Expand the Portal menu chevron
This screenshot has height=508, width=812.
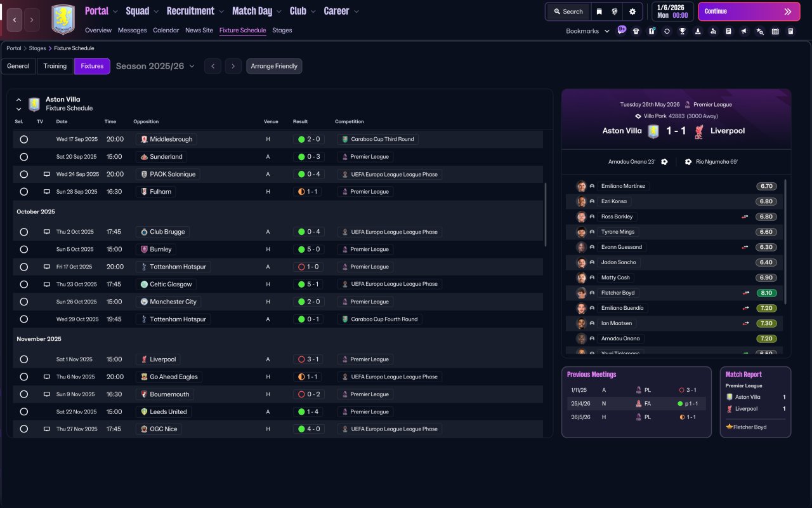point(115,11)
